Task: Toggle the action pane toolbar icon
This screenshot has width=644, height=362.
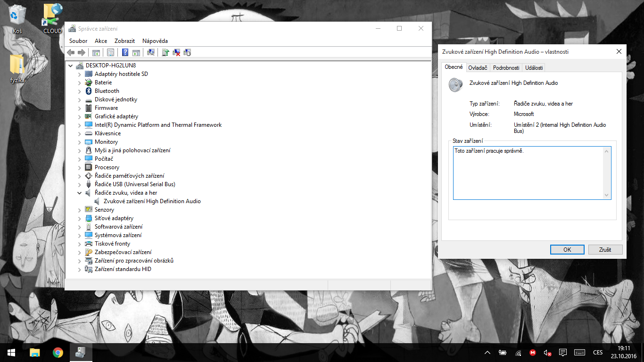Action: click(136, 52)
